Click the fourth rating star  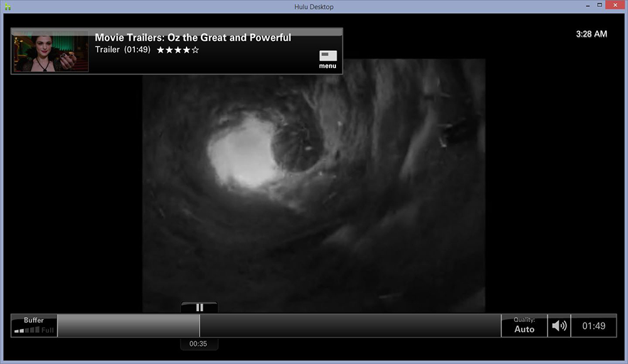click(187, 50)
